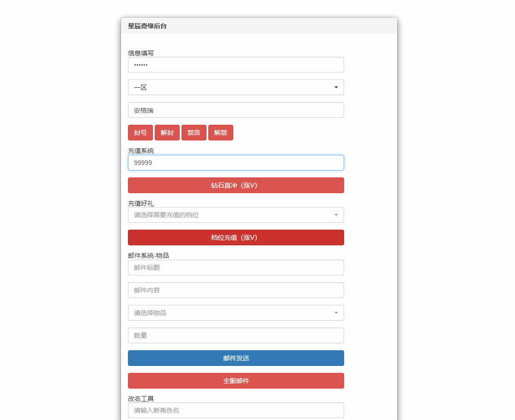This screenshot has height=420, width=515.
Task: Click the 档位充值（涨V）button
Action: 236,237
